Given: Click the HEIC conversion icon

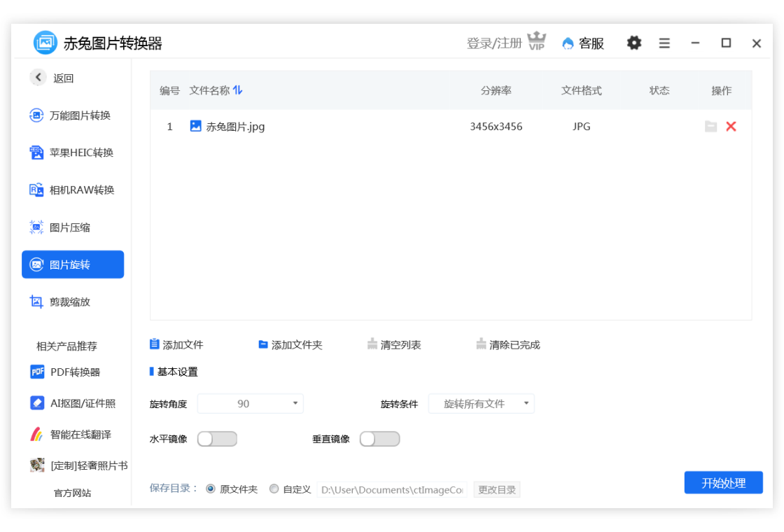Looking at the screenshot, I should (x=36, y=153).
